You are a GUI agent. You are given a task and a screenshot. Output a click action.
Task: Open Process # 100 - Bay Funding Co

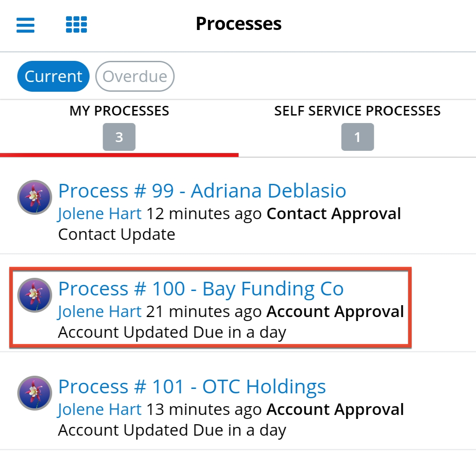[x=201, y=288]
